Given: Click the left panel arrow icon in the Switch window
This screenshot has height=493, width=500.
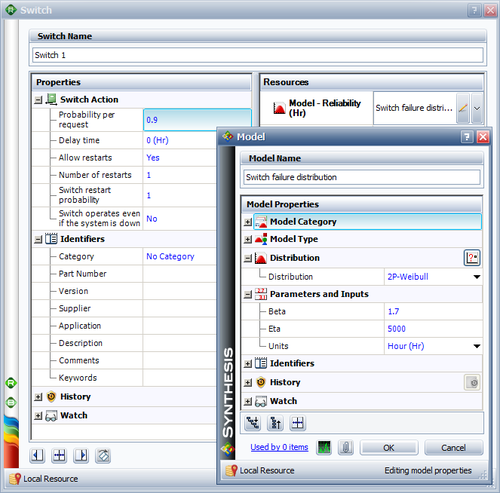Looking at the screenshot, I should point(37,455).
